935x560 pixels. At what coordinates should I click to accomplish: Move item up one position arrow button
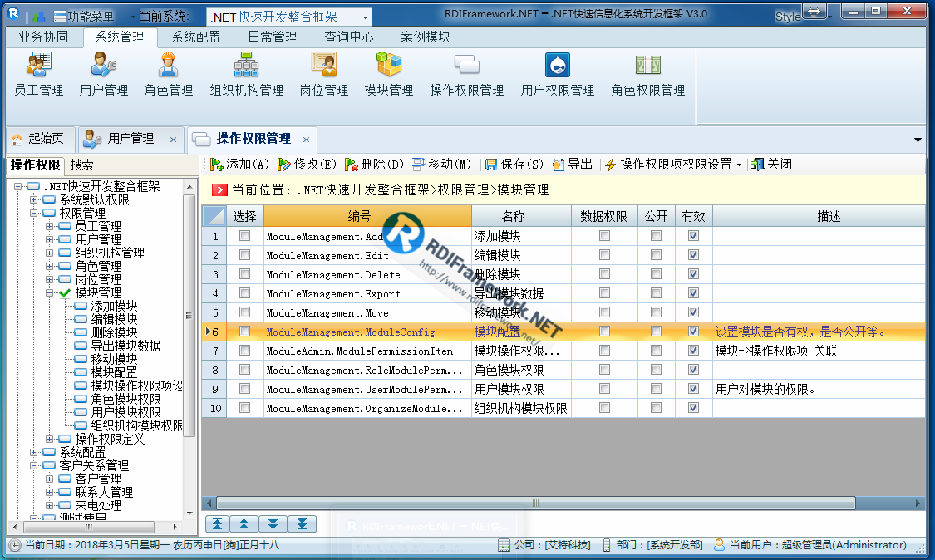244,523
